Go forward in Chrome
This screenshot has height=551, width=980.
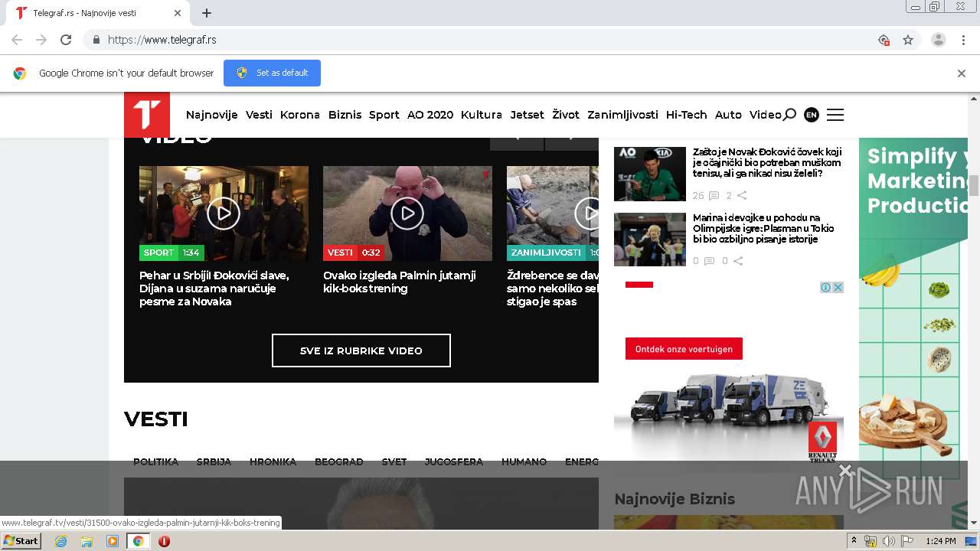(x=41, y=40)
